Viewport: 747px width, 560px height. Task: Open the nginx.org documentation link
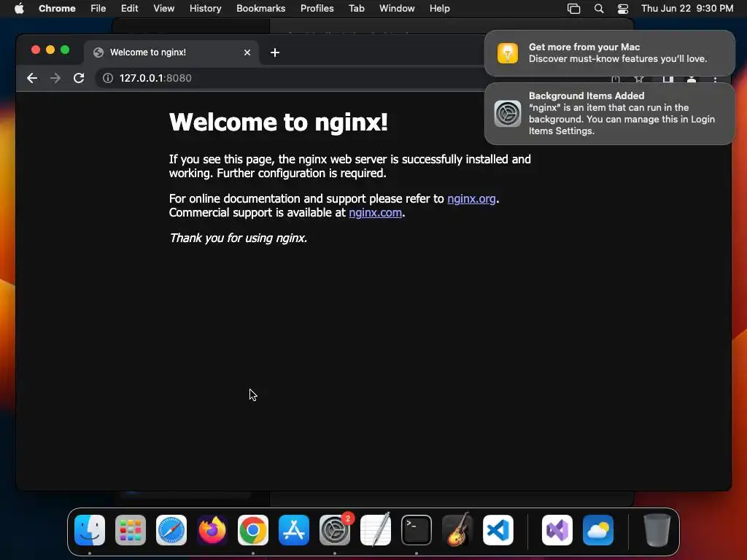click(x=471, y=198)
